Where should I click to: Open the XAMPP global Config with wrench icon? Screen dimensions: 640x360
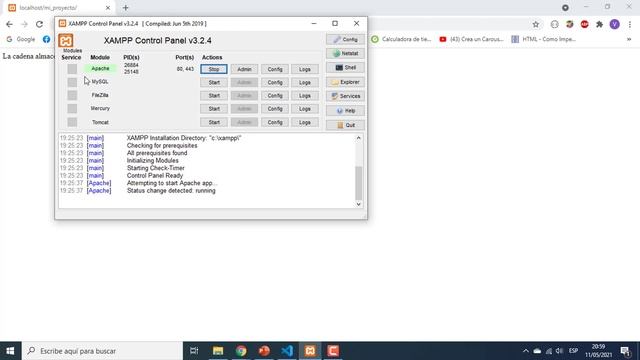(x=345, y=40)
